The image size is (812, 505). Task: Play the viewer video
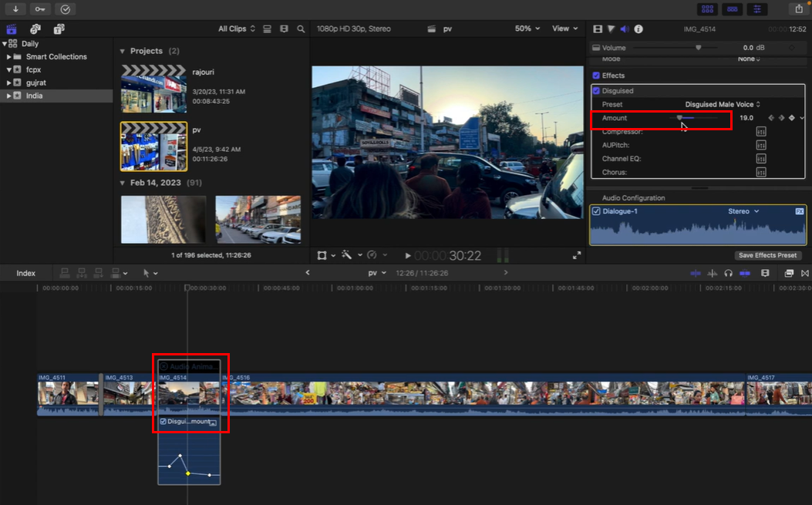[x=408, y=255]
